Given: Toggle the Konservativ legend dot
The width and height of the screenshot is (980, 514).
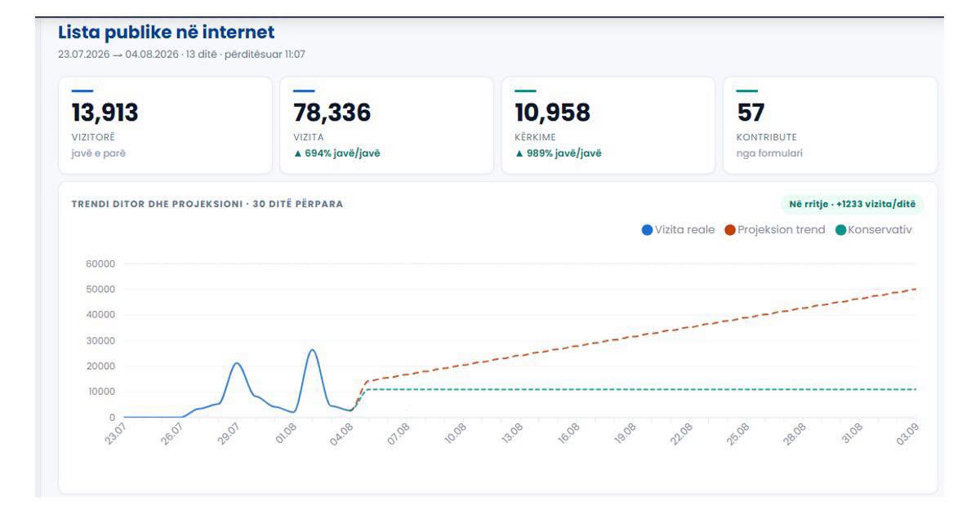Looking at the screenshot, I should click(841, 230).
